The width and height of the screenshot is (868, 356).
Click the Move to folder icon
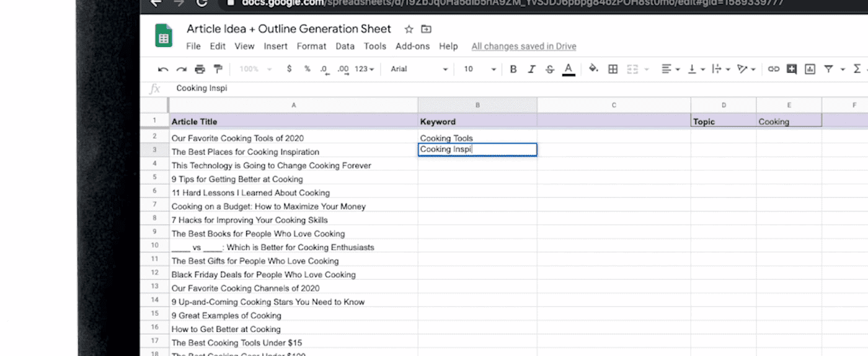426,29
